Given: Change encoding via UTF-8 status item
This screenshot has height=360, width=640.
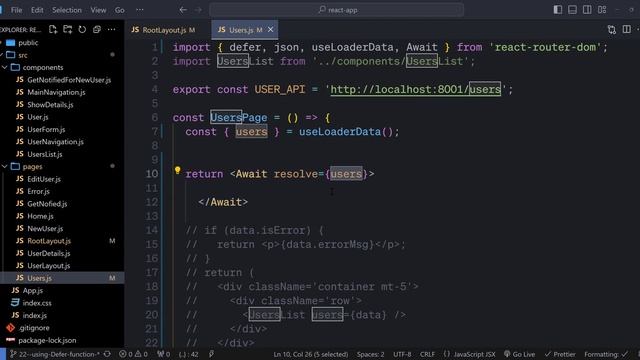Looking at the screenshot, I should 402,354.
